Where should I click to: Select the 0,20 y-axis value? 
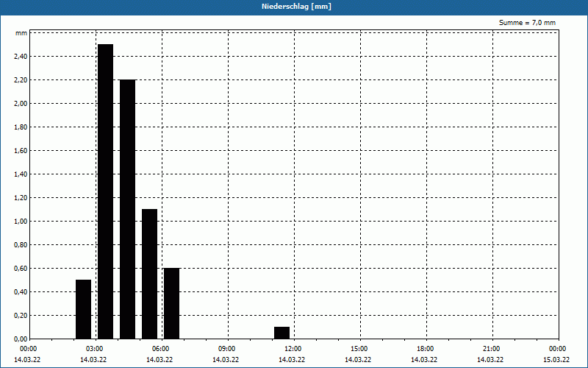pyautogui.click(x=21, y=316)
